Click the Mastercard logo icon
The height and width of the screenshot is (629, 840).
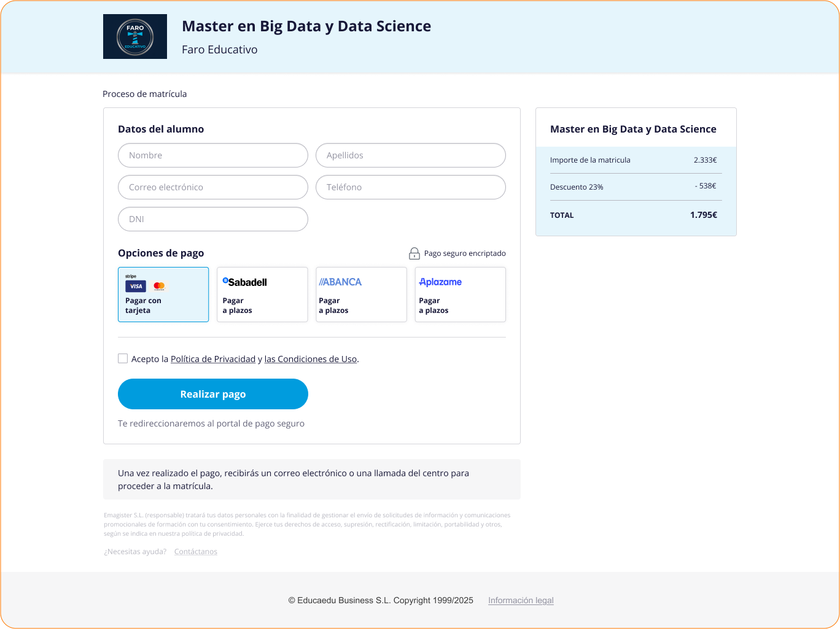pos(159,287)
